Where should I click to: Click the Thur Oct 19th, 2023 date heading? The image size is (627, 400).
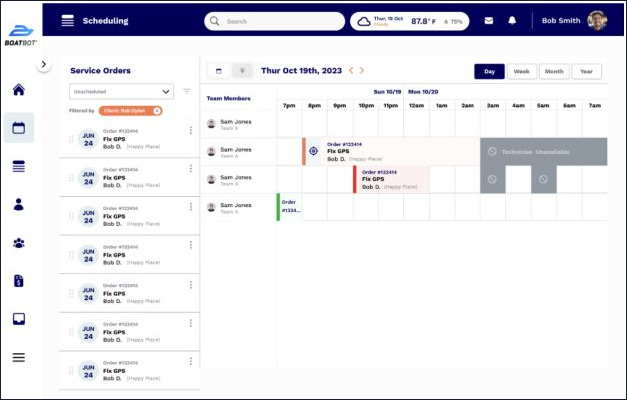[302, 71]
